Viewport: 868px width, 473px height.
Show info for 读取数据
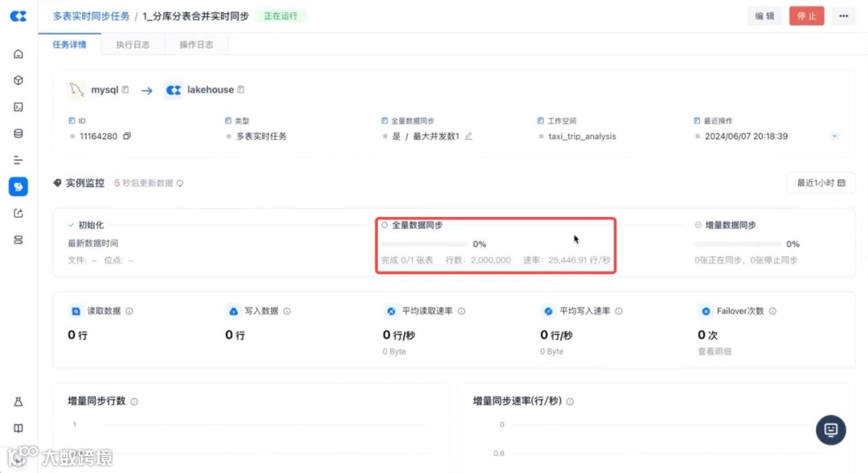(129, 312)
